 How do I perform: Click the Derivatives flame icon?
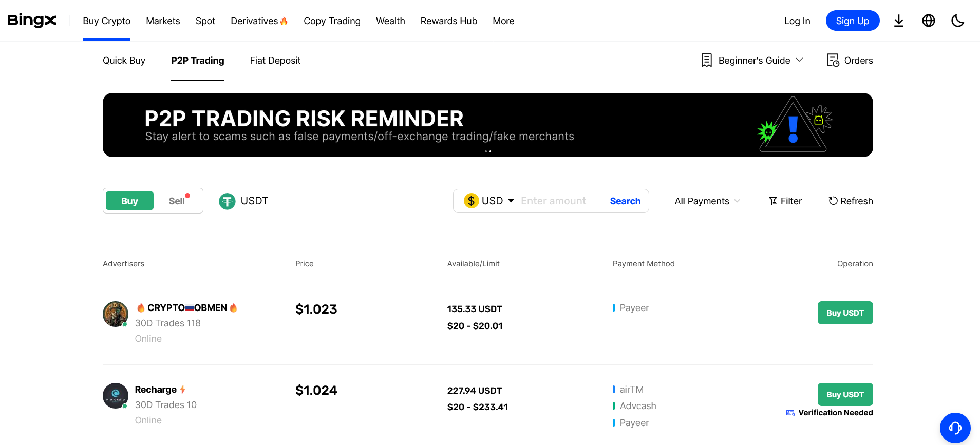pos(284,21)
